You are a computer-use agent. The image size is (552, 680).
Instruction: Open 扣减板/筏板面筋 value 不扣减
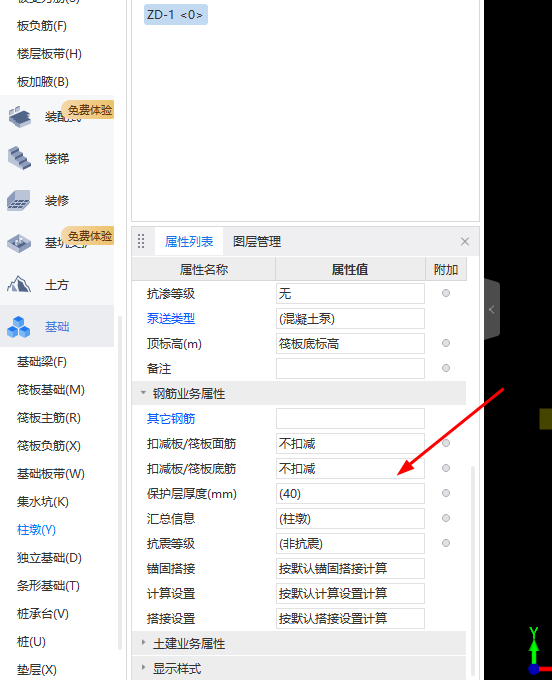350,444
